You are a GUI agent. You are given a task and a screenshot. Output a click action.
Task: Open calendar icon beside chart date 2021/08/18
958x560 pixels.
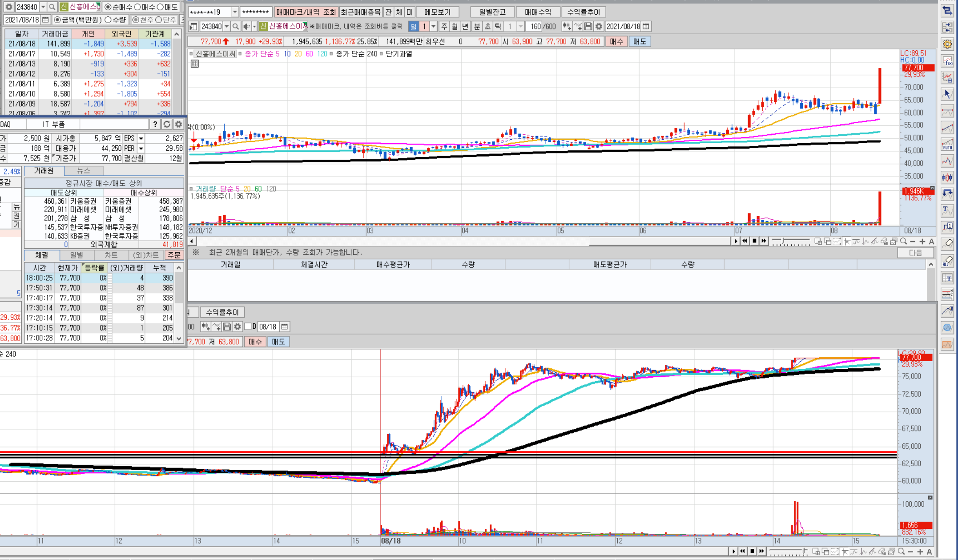click(646, 27)
